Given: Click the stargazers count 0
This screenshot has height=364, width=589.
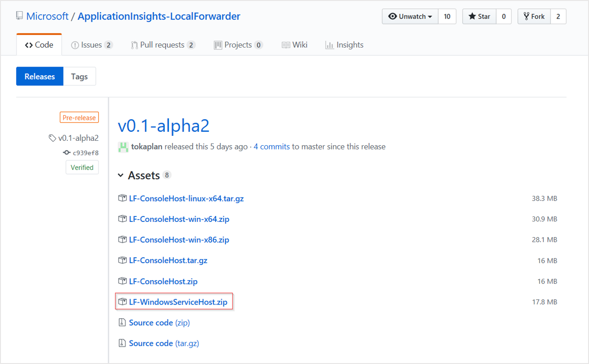Looking at the screenshot, I should pyautogui.click(x=504, y=16).
